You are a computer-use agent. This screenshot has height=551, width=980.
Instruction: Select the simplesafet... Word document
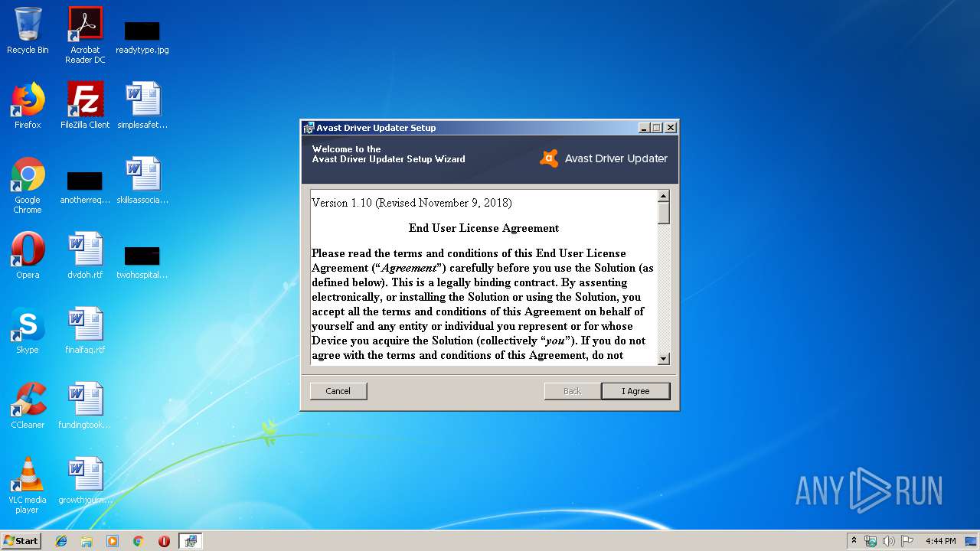(142, 106)
